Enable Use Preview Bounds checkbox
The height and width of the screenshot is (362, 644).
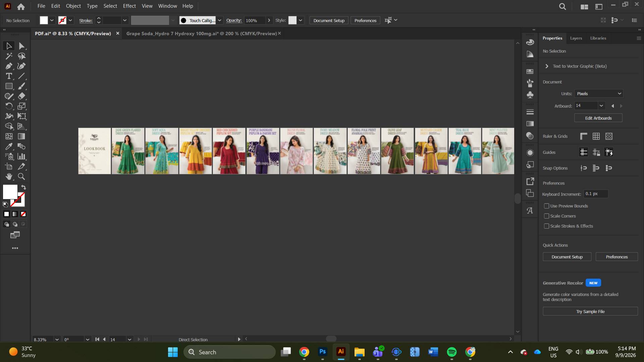547,206
